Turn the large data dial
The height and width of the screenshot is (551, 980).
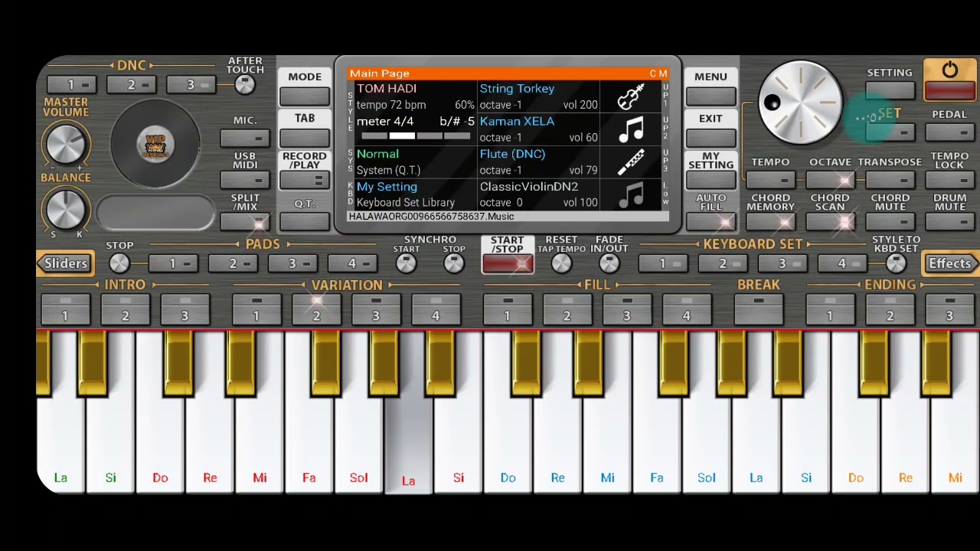tap(800, 103)
